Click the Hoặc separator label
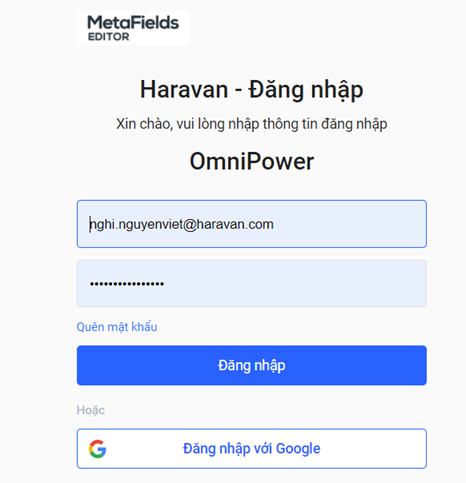The height and width of the screenshot is (483, 466). (x=91, y=410)
